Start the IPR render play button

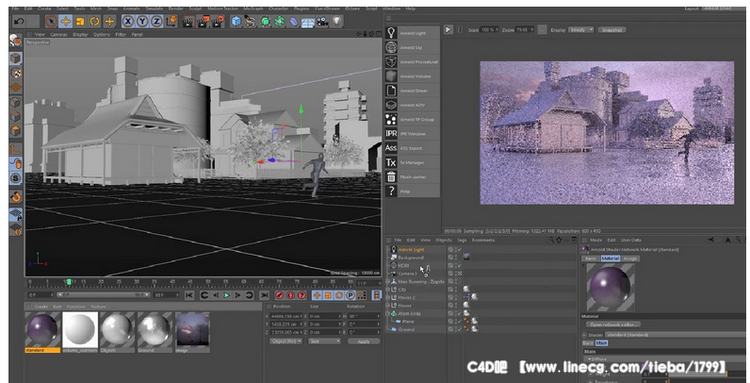448,30
